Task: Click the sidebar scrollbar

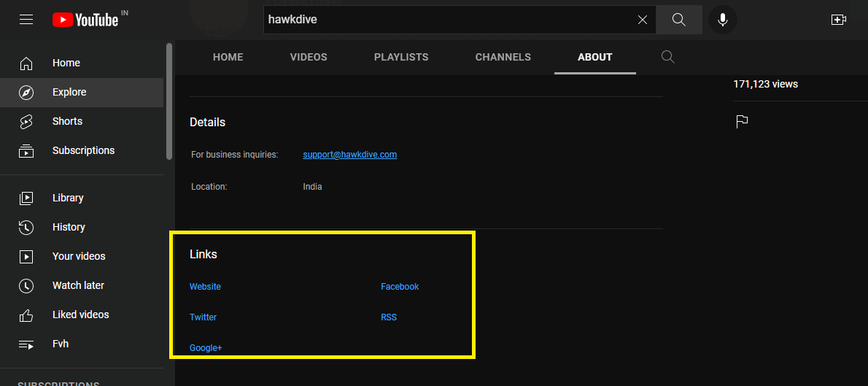Action: coord(169,95)
